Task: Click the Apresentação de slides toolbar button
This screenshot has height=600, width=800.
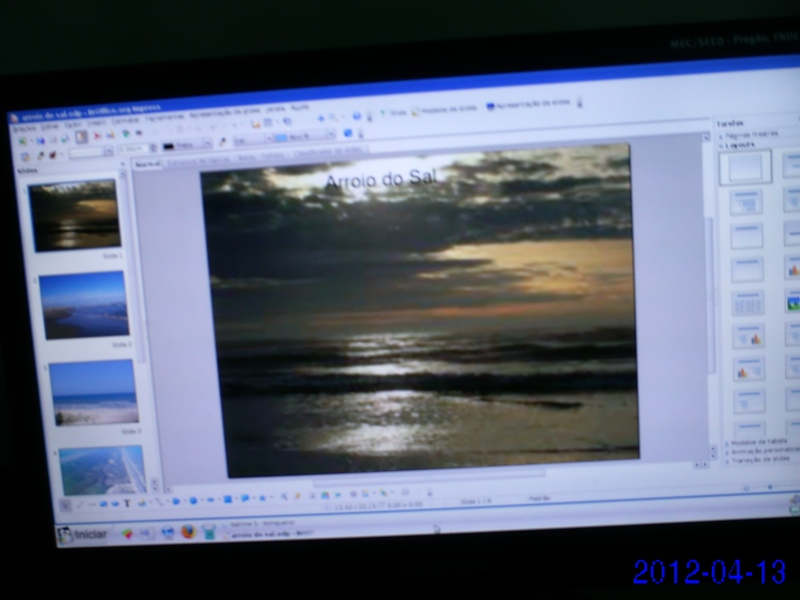Action: [528, 104]
